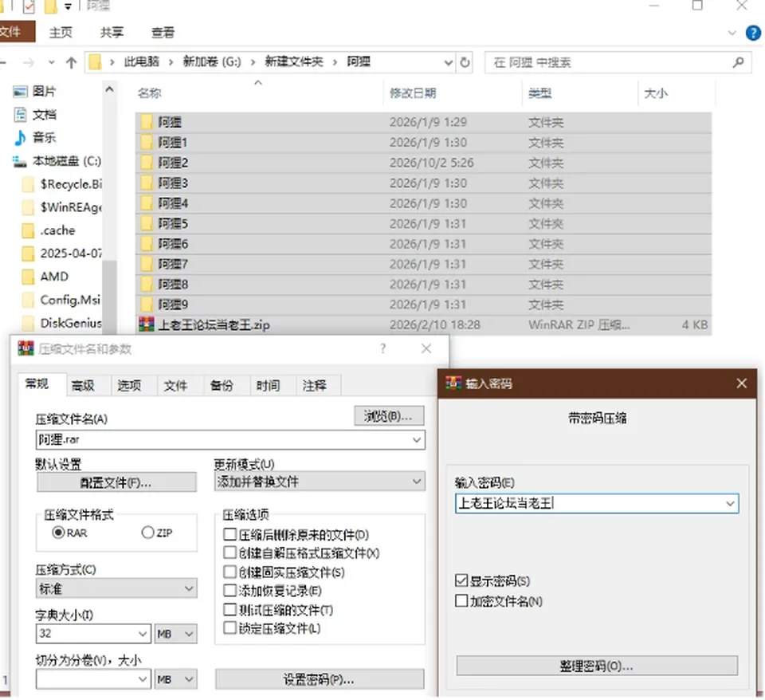This screenshot has height=700, width=765.
Task: Go up one folder with the up arrow
Action: point(71,62)
